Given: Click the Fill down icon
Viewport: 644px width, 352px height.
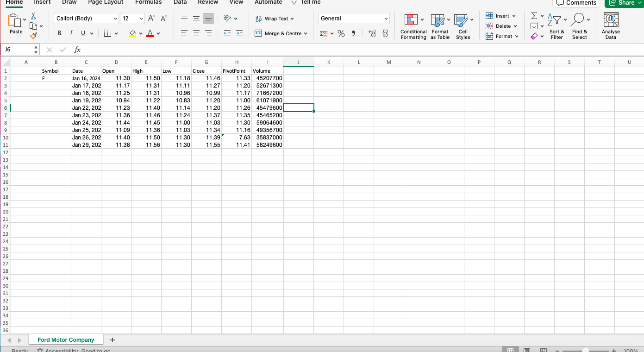Looking at the screenshot, I should pyautogui.click(x=534, y=26).
